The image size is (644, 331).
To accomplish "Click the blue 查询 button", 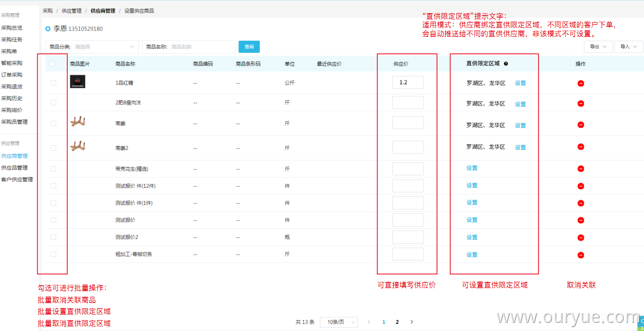I will (249, 47).
